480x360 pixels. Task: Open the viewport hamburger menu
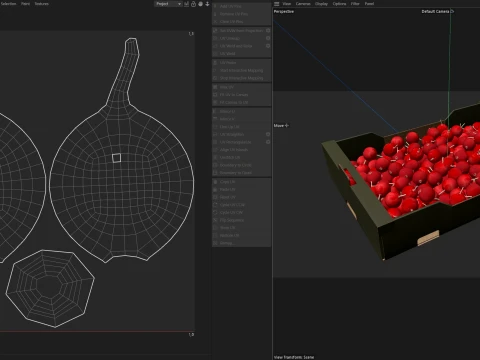(x=277, y=4)
